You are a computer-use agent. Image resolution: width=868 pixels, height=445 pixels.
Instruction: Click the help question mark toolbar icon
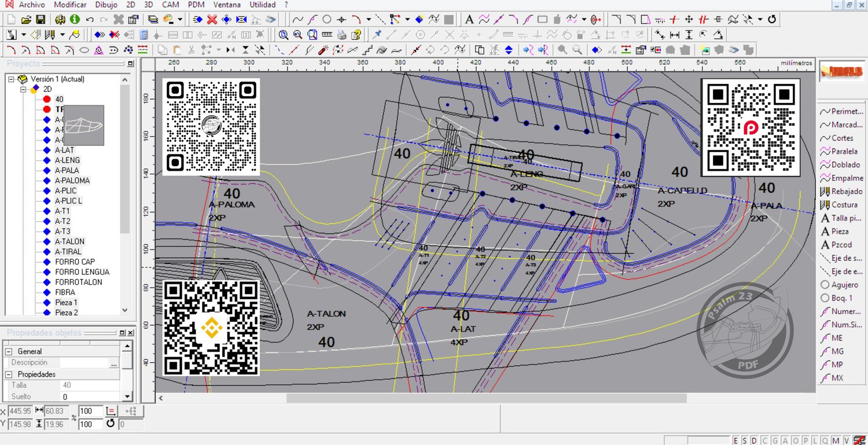356,35
